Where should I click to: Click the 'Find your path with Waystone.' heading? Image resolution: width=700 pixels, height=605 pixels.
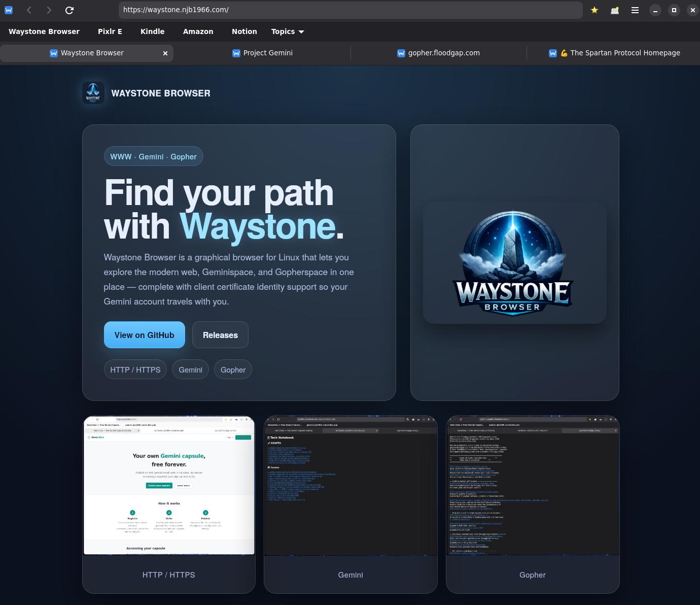pyautogui.click(x=224, y=209)
